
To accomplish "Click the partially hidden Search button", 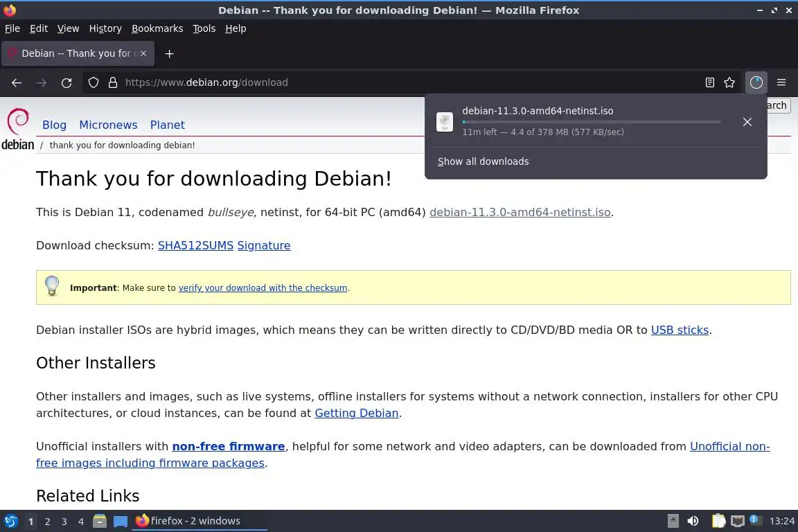I will 779,105.
